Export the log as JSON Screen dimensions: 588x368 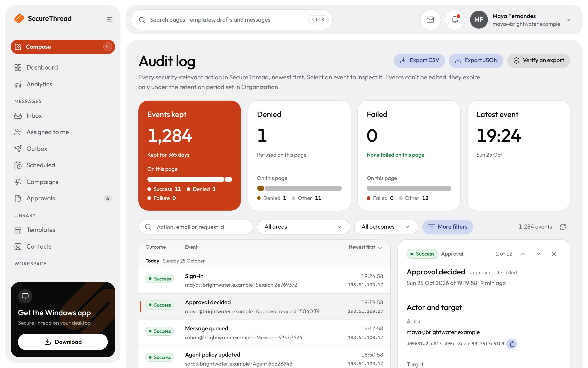(x=476, y=60)
